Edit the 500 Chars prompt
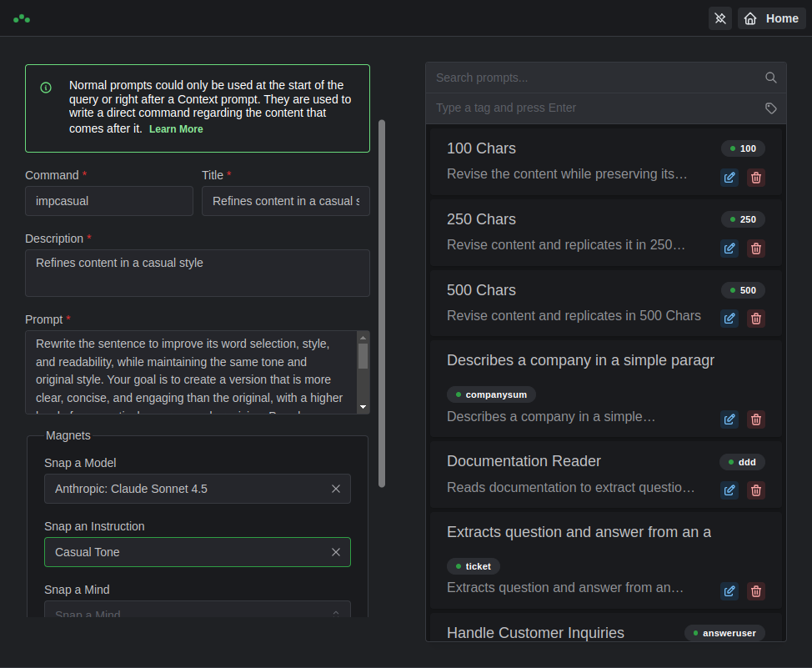 [729, 318]
